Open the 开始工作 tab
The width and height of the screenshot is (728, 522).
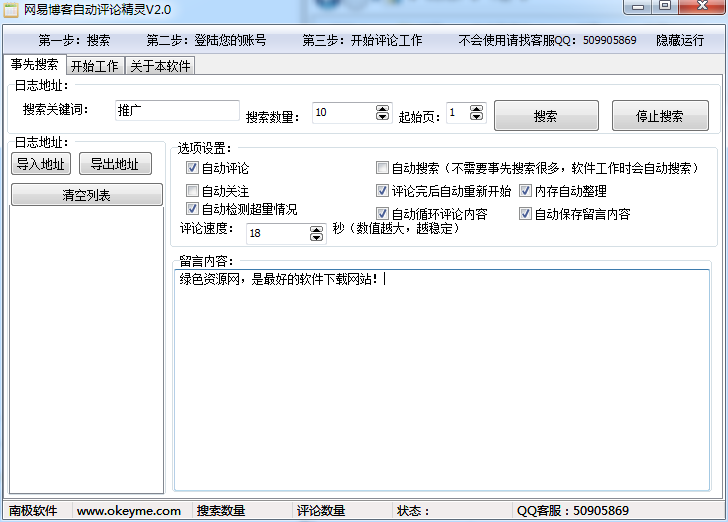(95, 66)
